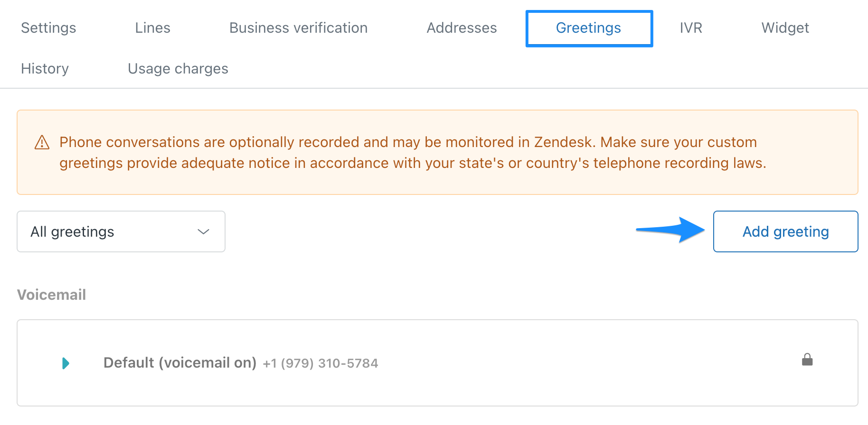Open the All greetings dropdown

[121, 231]
